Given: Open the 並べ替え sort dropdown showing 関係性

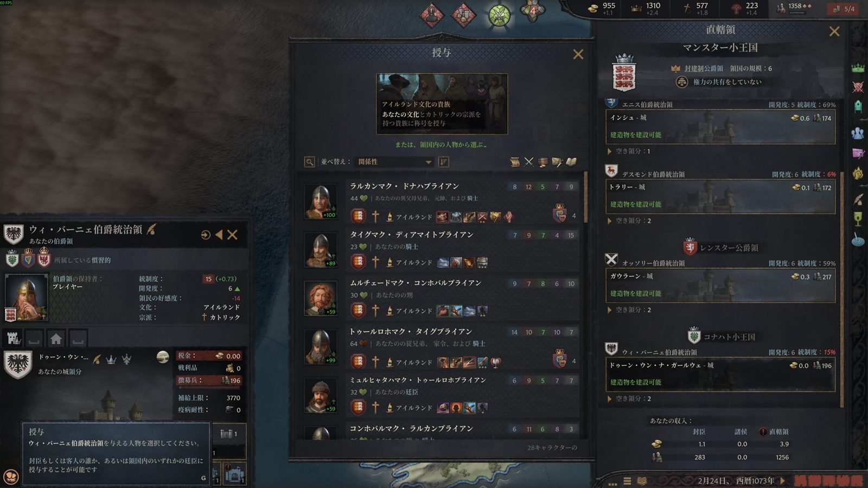Looking at the screenshot, I should click(x=394, y=162).
